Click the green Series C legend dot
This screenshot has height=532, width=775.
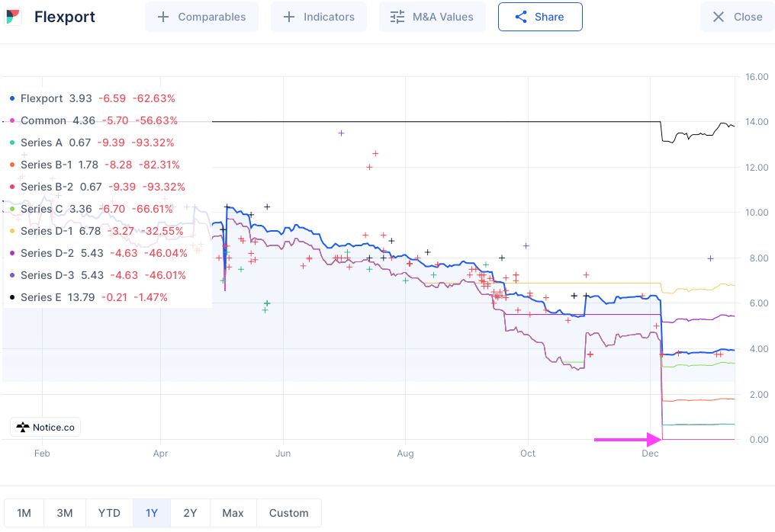tap(12, 209)
